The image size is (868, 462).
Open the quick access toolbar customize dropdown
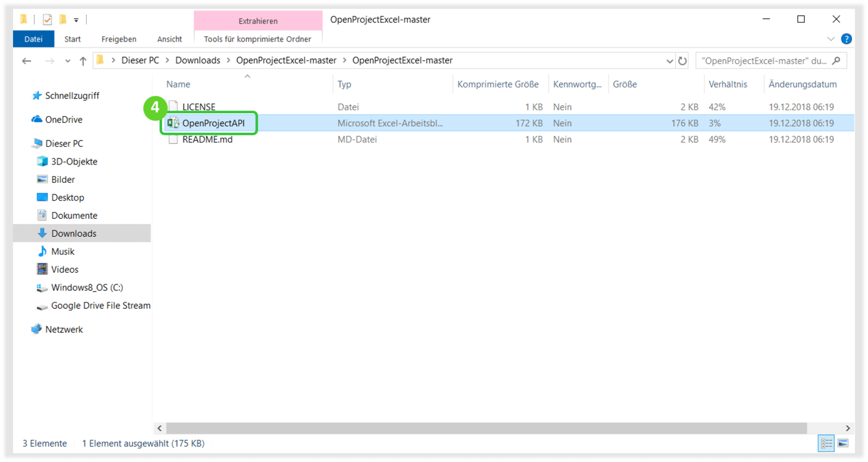click(x=76, y=20)
